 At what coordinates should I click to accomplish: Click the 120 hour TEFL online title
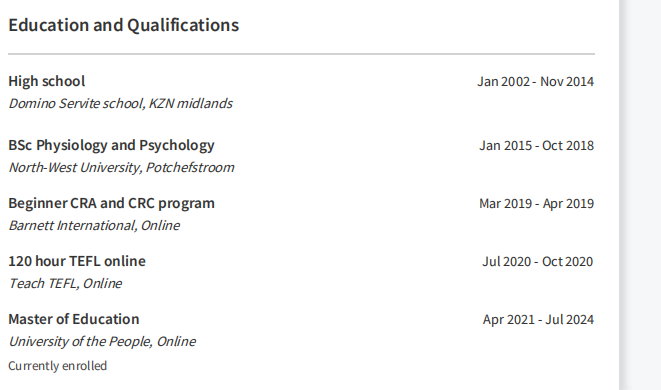pos(77,261)
